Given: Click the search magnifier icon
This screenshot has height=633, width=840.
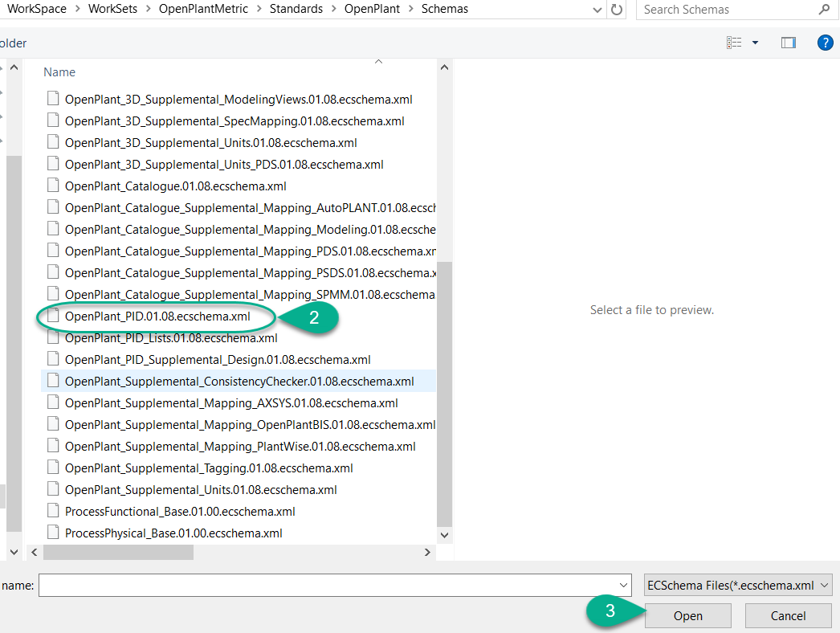Looking at the screenshot, I should (825, 10).
